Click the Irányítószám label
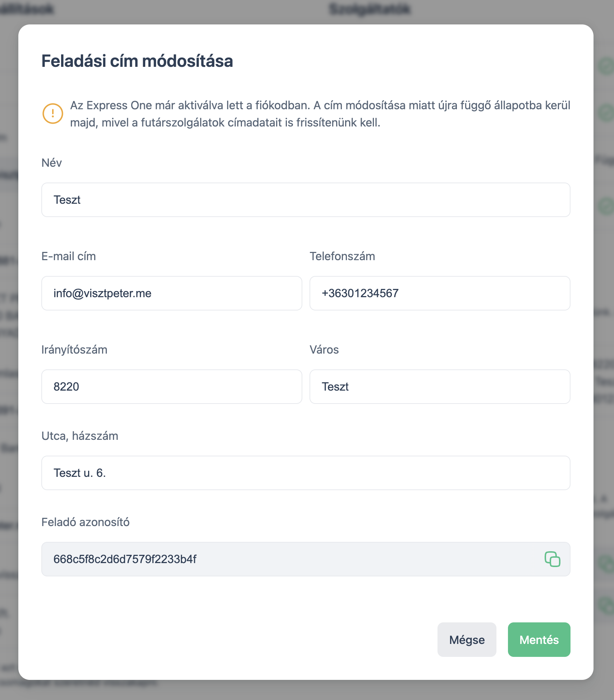The height and width of the screenshot is (700, 614). point(74,350)
